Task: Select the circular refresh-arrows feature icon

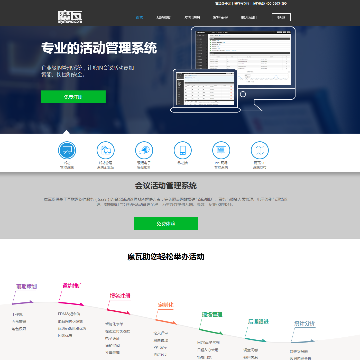Action: [105, 150]
